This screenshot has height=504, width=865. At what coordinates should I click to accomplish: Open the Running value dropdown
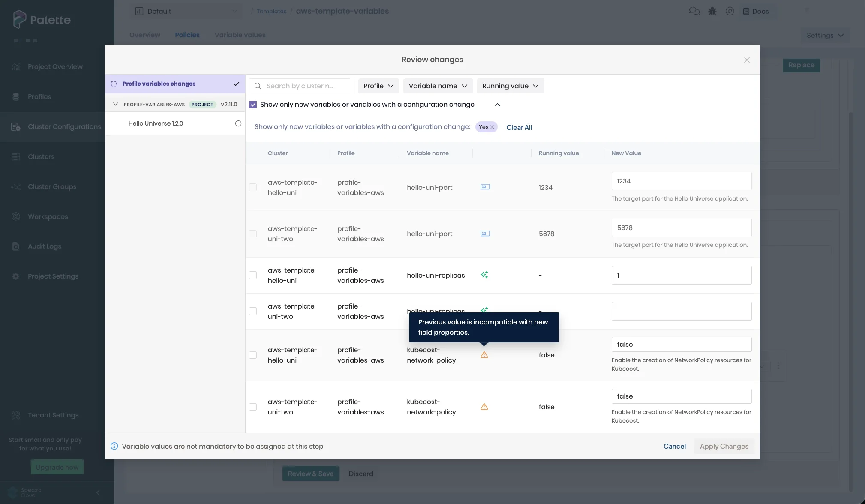coord(510,86)
